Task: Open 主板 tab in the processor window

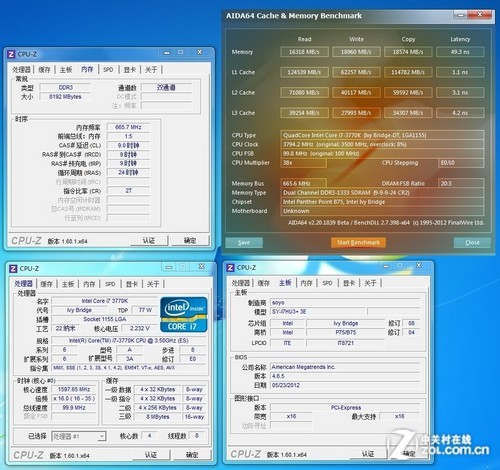Action: pos(68,284)
